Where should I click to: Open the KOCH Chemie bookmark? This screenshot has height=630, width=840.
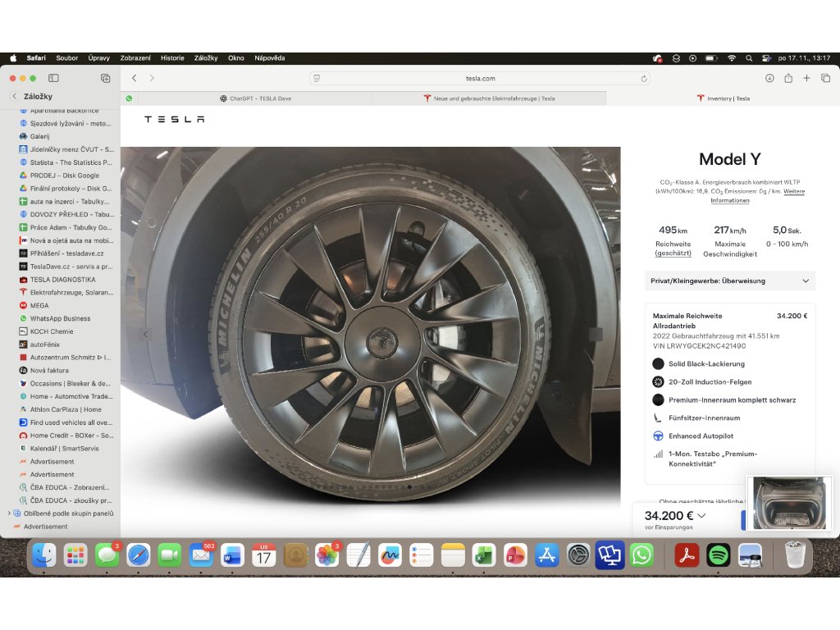[52, 331]
